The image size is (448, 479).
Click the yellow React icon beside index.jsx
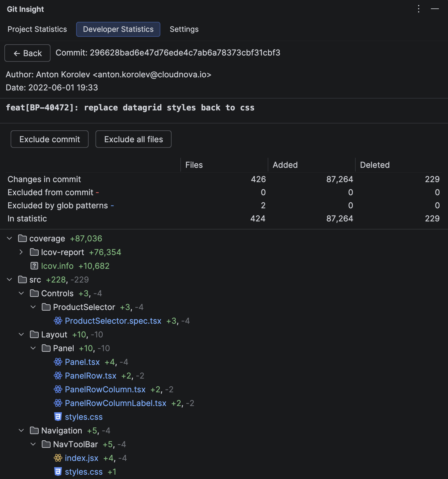[x=58, y=458]
